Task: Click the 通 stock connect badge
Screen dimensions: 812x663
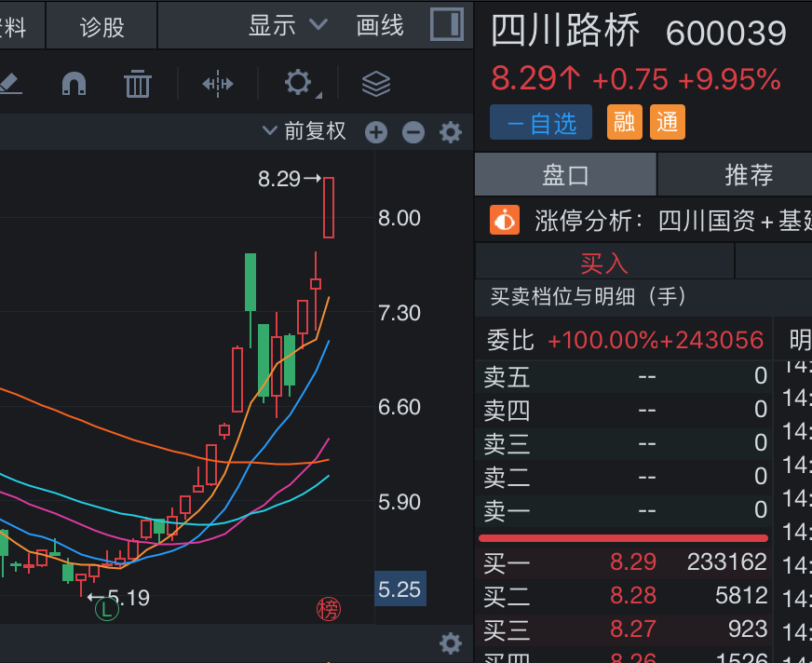Action: click(668, 122)
